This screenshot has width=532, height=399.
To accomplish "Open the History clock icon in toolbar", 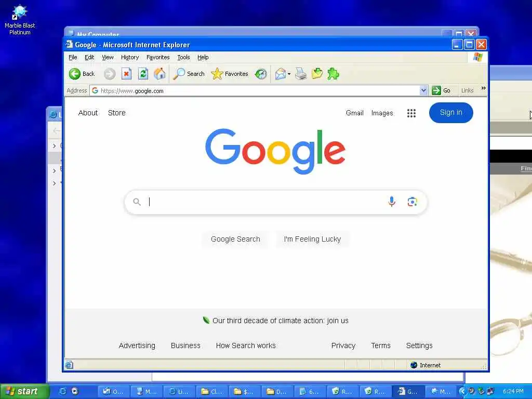I will click(261, 74).
